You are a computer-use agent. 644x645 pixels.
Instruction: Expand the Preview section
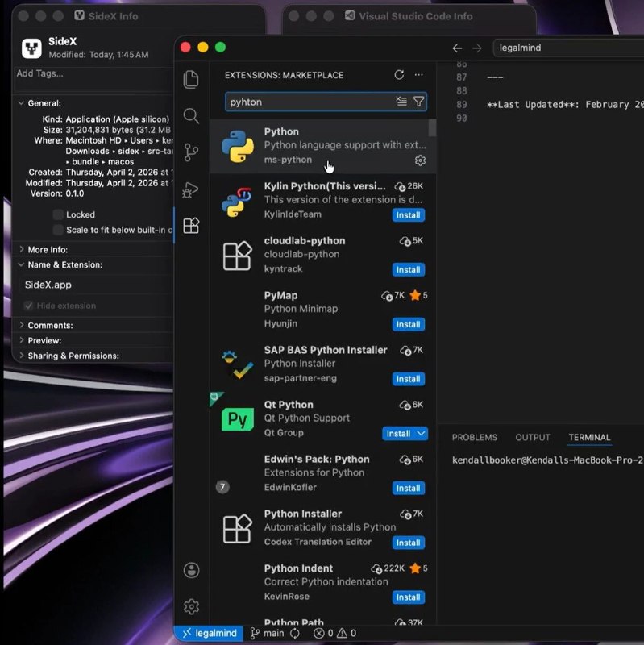[x=22, y=340]
